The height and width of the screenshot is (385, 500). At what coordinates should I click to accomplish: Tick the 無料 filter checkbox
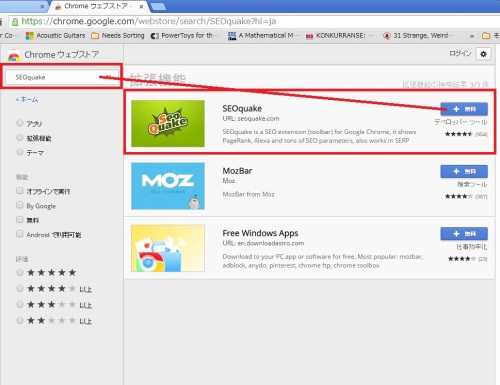[20, 219]
